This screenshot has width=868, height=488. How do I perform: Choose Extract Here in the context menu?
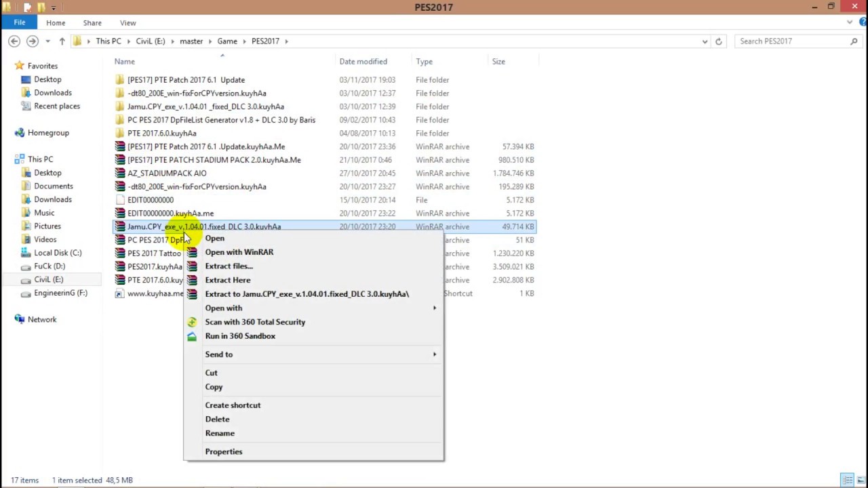coord(228,280)
